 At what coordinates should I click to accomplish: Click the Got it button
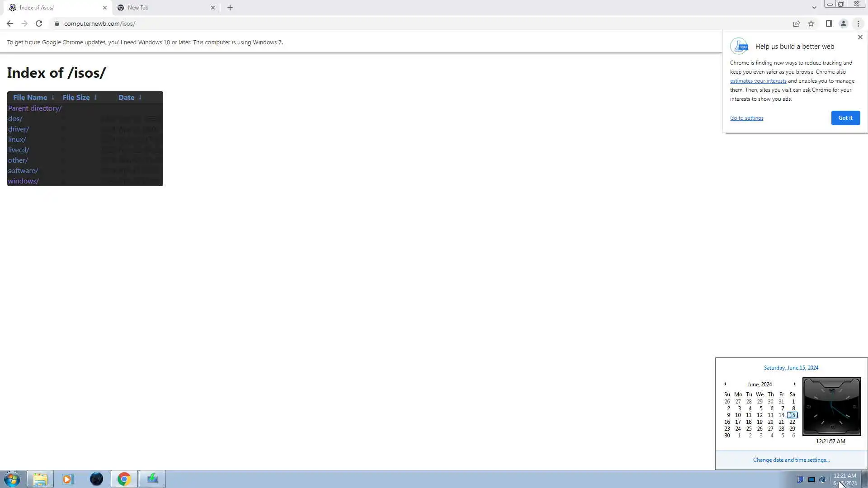(845, 118)
